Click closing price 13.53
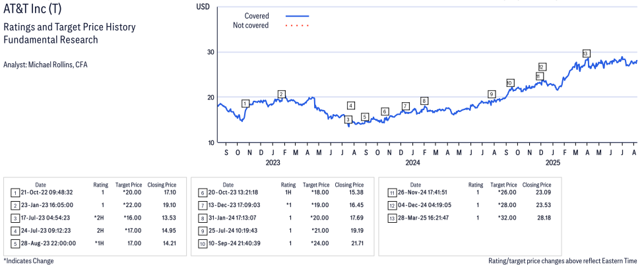644x265 pixels. [168, 218]
